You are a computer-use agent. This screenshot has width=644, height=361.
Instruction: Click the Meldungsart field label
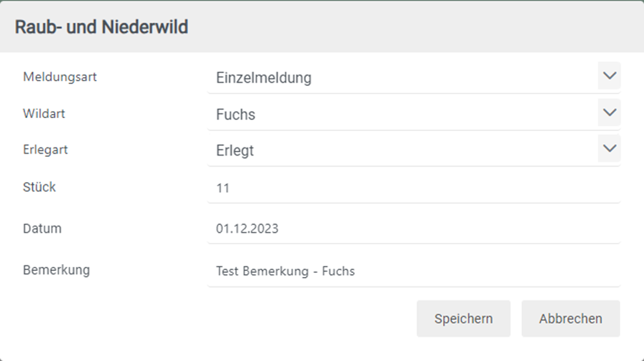(60, 77)
